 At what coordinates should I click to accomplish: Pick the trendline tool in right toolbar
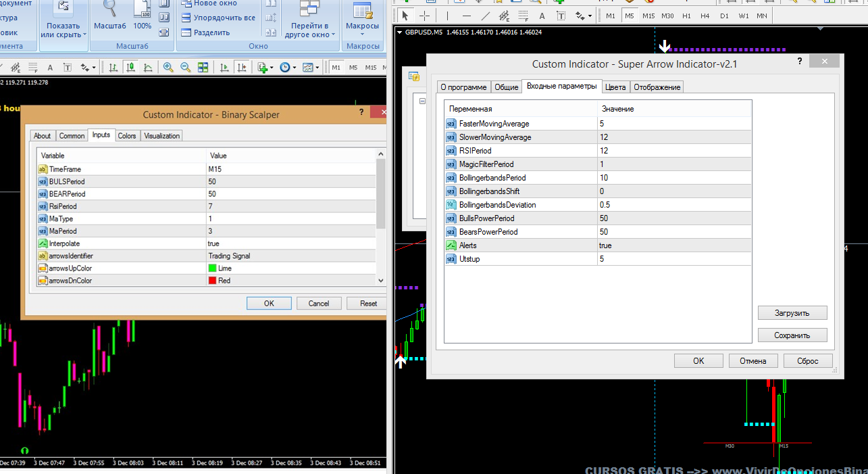point(486,16)
